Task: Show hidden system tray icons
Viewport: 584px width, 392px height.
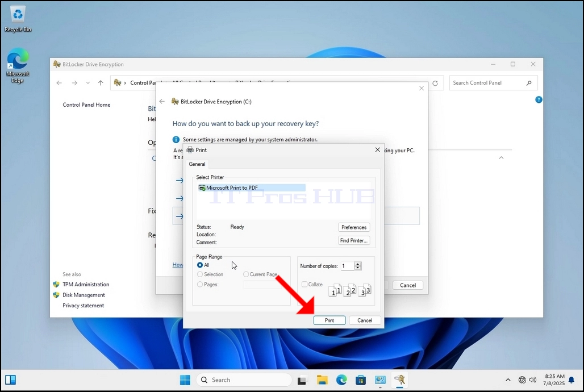Action: click(508, 380)
